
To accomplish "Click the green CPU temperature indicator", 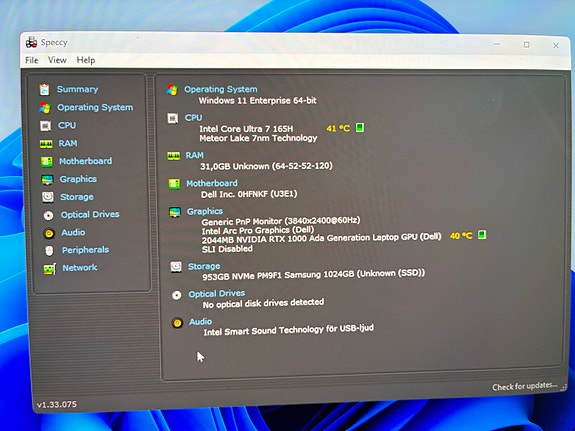I will 360,128.
